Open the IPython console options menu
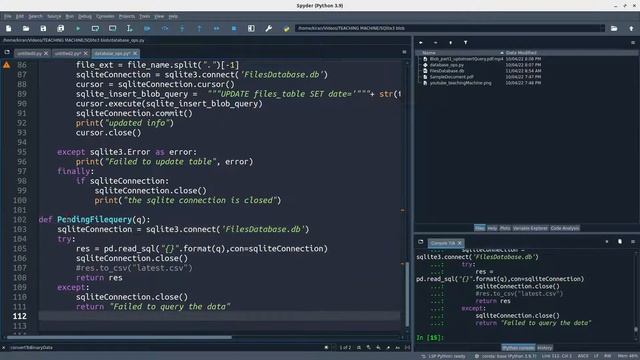Image resolution: width=640 pixels, height=360 pixels. (633, 242)
